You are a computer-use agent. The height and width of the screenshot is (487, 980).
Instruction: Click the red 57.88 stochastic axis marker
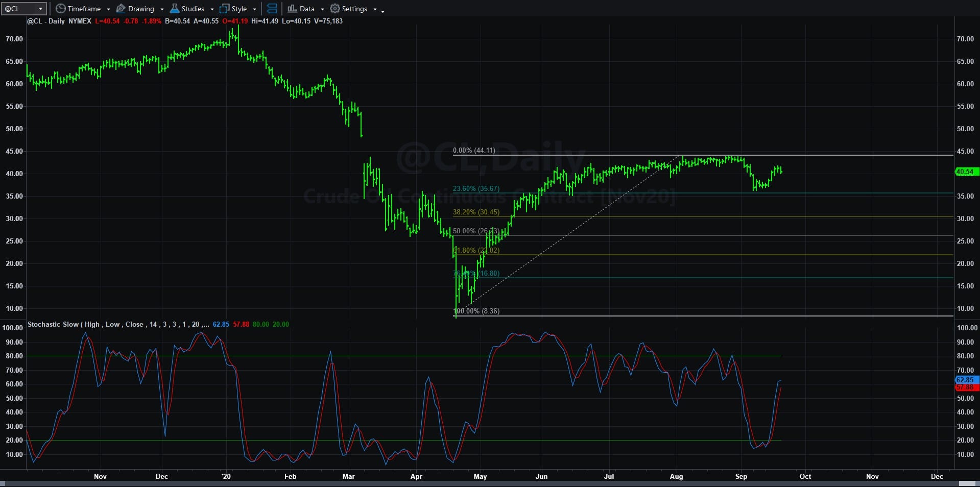click(x=967, y=387)
